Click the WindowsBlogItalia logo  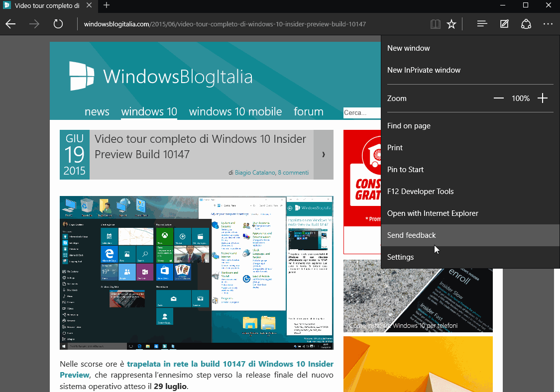tap(161, 76)
